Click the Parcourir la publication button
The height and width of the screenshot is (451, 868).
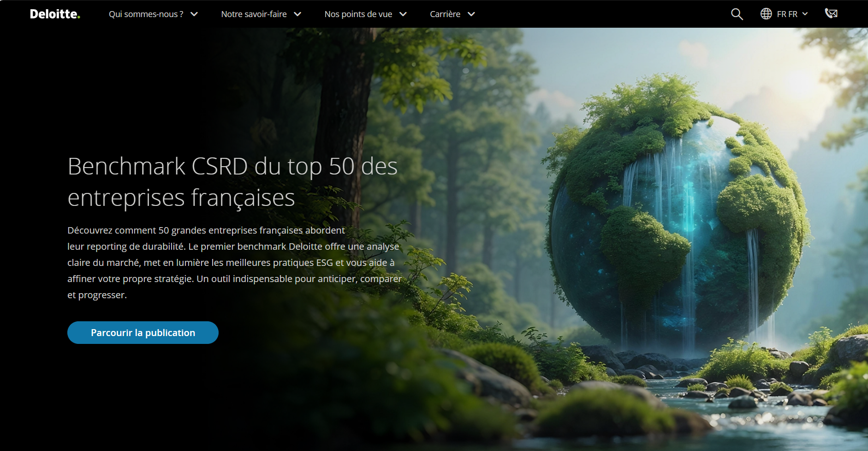(x=143, y=332)
